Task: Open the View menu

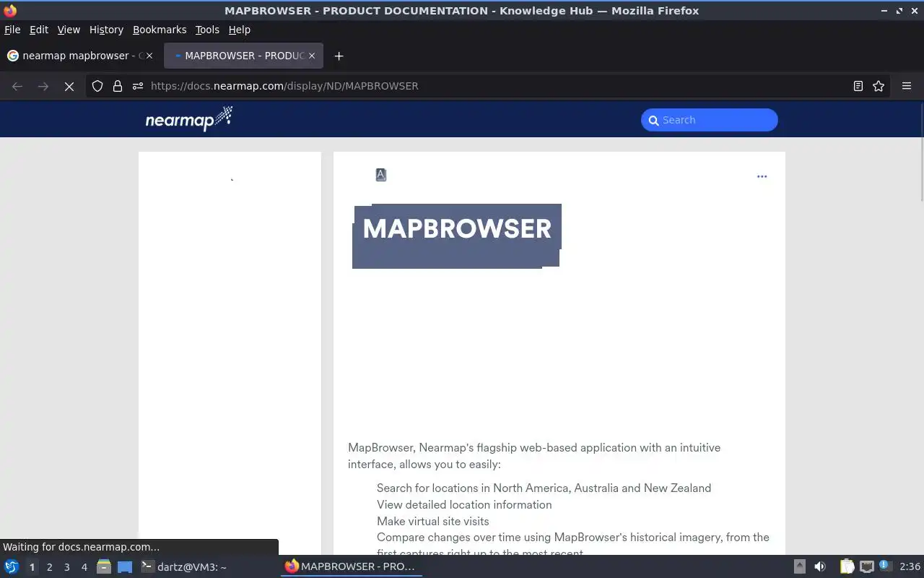Action: click(69, 30)
